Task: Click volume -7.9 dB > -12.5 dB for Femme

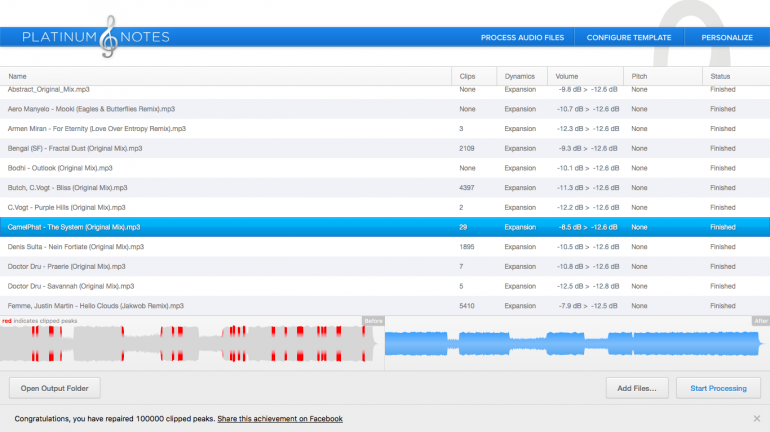Action: pos(588,305)
